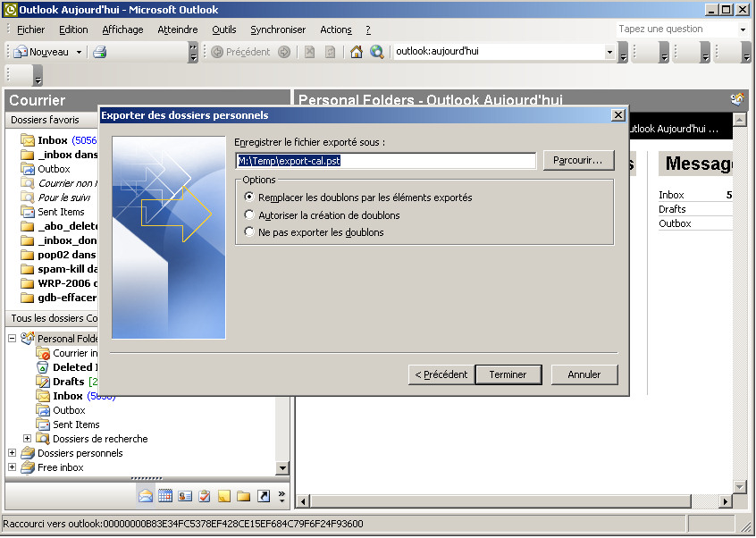Open the Calendar view icon
The height and width of the screenshot is (538, 756).
tap(165, 496)
